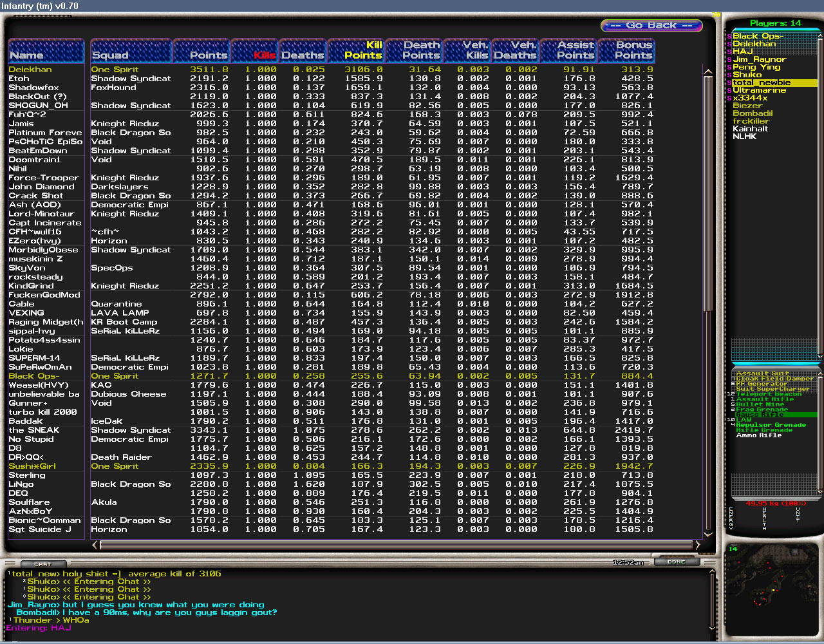Click the S icon beside Black Ops-

tap(729, 37)
